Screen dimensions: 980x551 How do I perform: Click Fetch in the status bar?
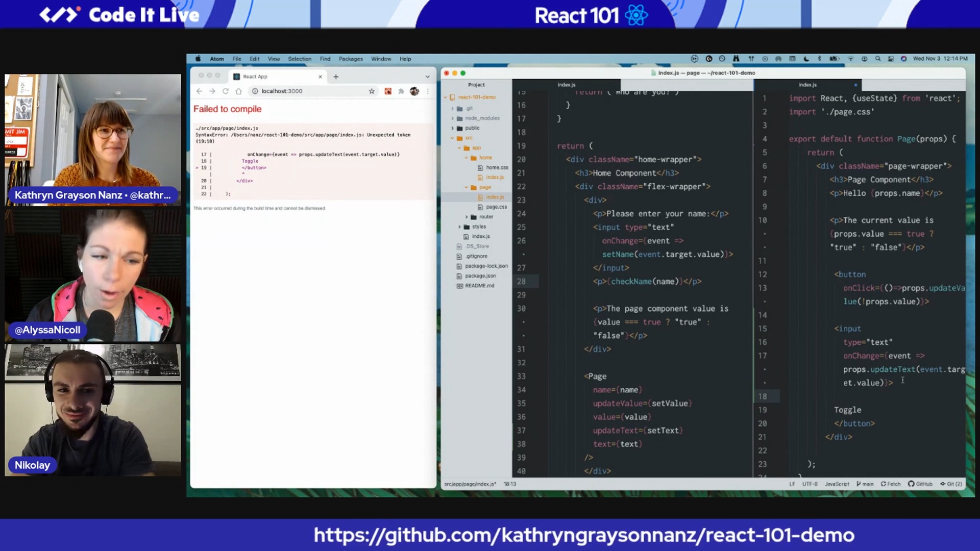pyautogui.click(x=891, y=484)
